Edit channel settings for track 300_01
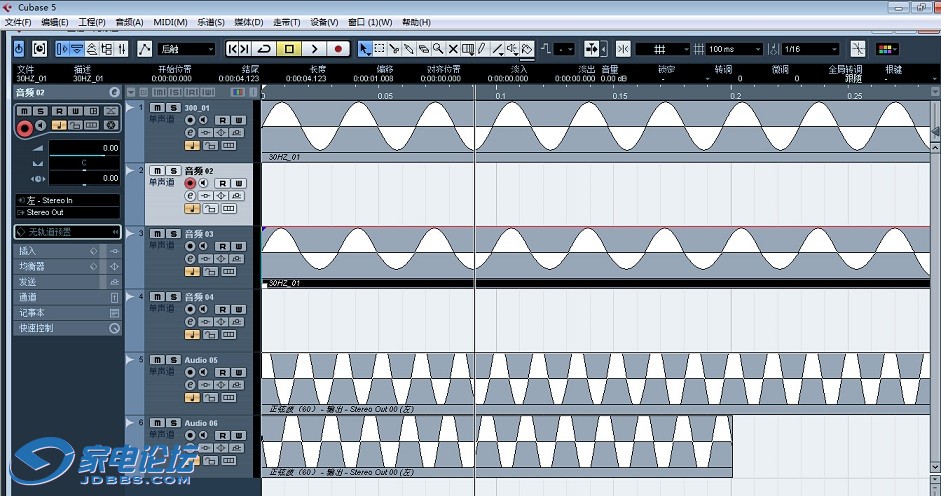 click(190, 133)
